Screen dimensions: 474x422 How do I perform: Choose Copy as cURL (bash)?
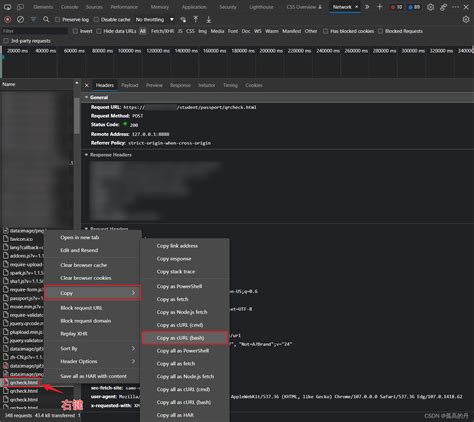tap(185, 338)
